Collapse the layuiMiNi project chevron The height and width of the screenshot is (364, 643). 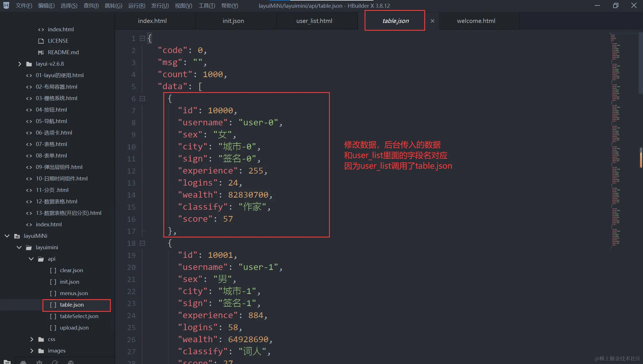coord(7,236)
